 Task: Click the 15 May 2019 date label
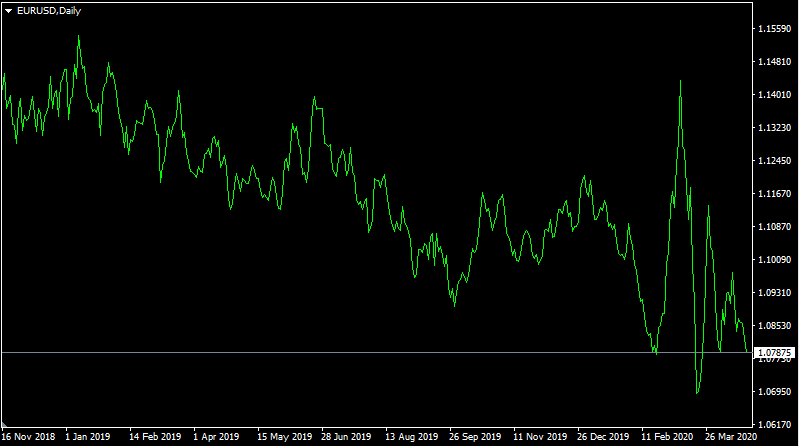284,437
